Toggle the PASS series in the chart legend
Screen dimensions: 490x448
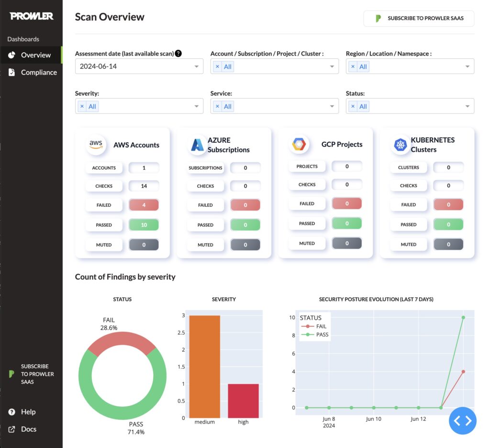(315, 335)
